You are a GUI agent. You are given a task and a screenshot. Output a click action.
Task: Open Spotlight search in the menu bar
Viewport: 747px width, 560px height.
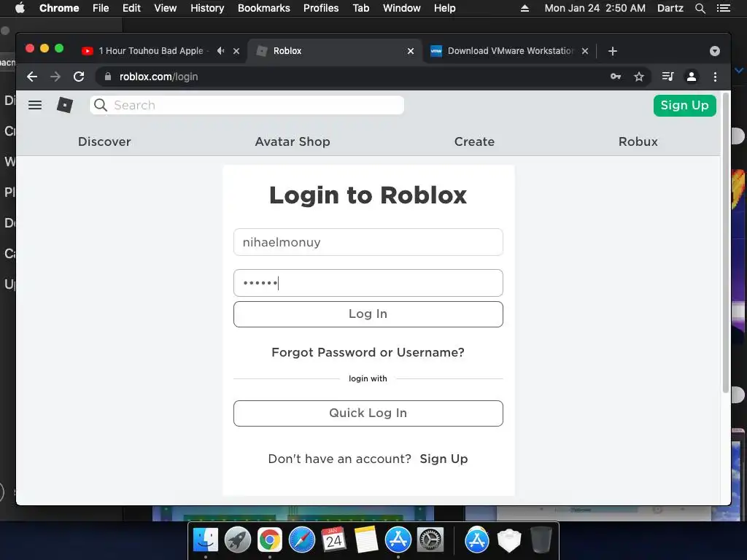[x=700, y=8]
